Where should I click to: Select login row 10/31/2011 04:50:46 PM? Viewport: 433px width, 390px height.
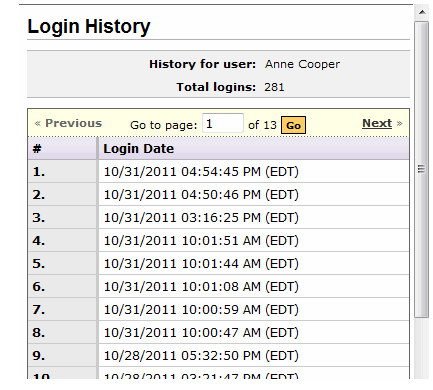click(219, 195)
